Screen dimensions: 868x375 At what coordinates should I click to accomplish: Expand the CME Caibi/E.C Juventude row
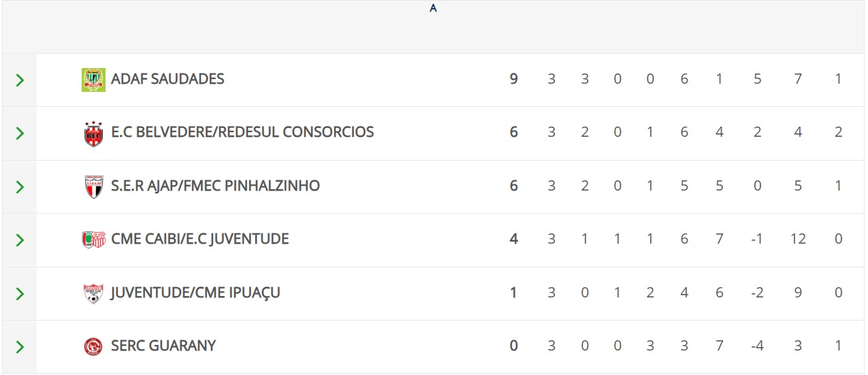[20, 240]
